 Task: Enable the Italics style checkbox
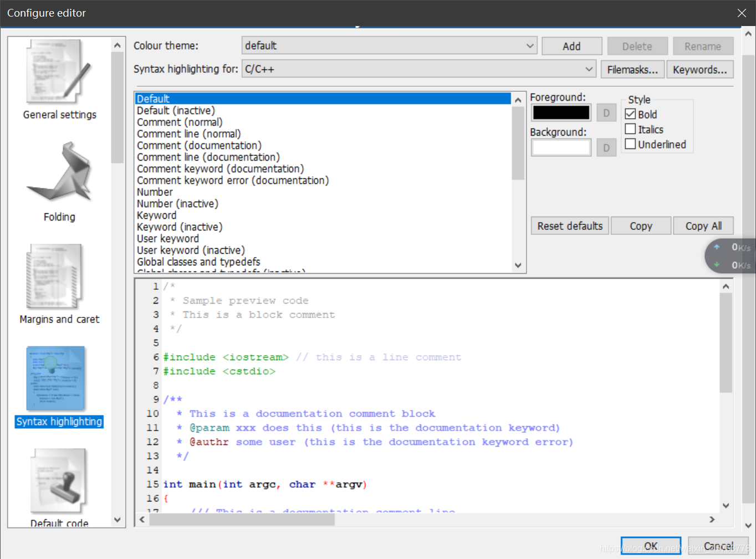point(630,129)
